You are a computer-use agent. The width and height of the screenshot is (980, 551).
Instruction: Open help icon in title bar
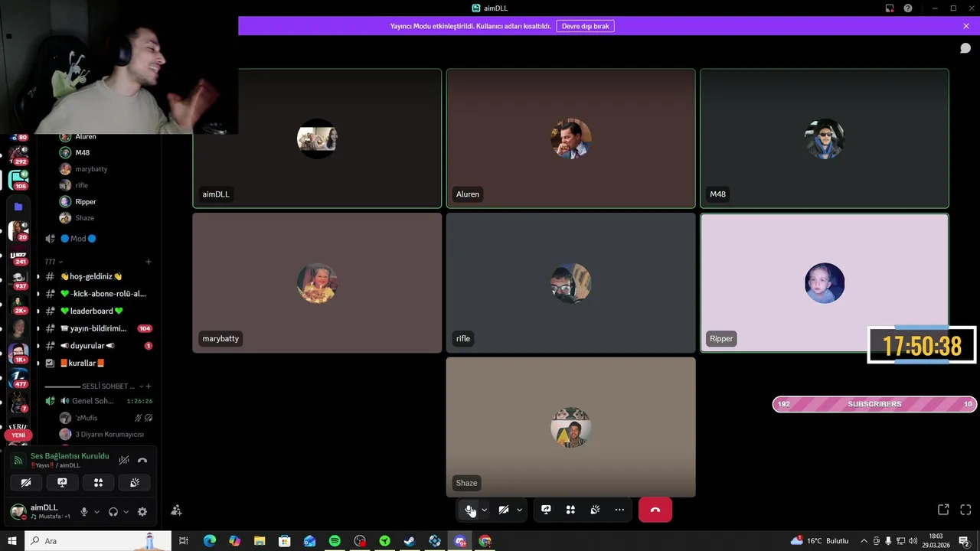(908, 8)
